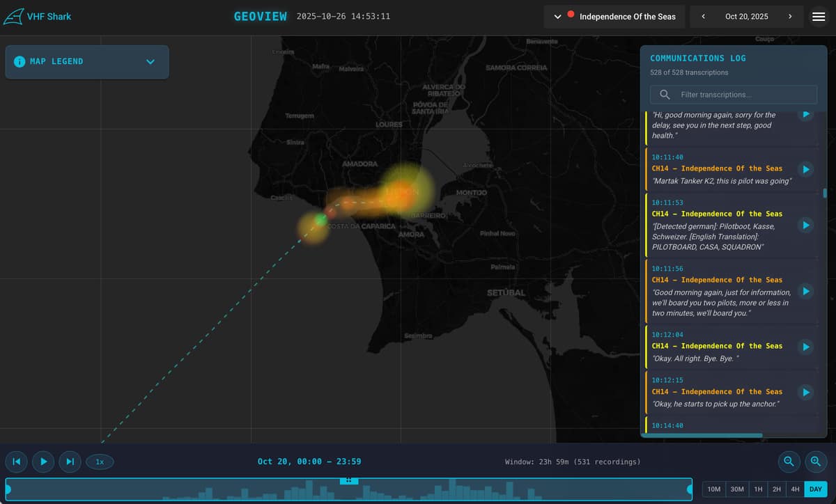Select the 2H window size
Viewport: 836px width, 504px height.
pos(776,489)
